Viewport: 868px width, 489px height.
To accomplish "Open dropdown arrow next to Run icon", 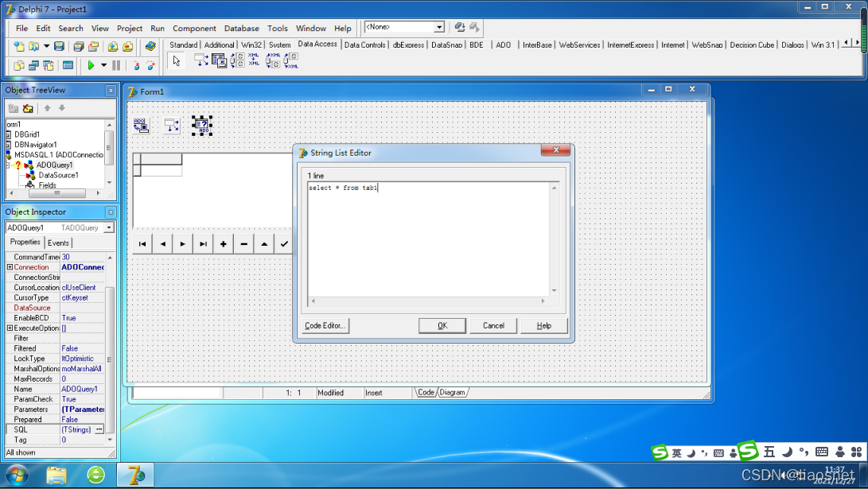I will point(103,65).
